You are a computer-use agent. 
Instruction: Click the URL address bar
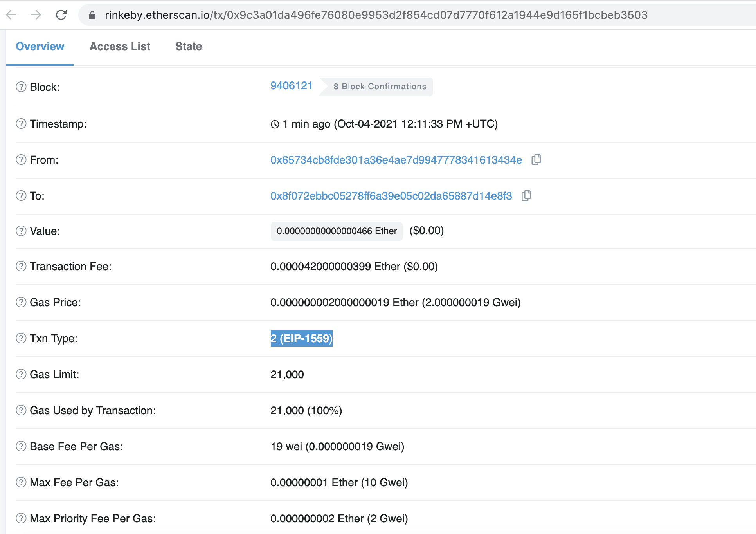pos(376,15)
